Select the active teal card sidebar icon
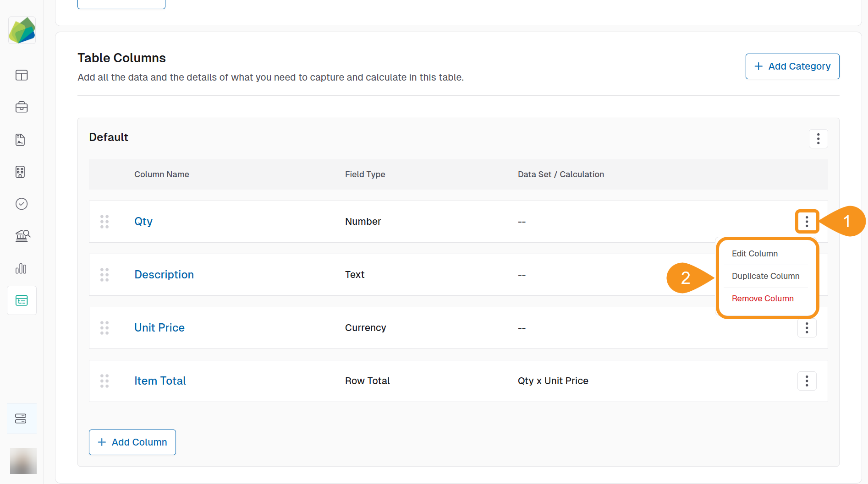The image size is (868, 484). tap(22, 300)
